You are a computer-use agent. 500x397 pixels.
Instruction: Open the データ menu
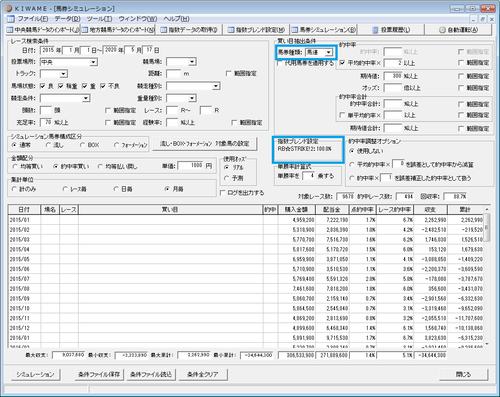(x=67, y=19)
